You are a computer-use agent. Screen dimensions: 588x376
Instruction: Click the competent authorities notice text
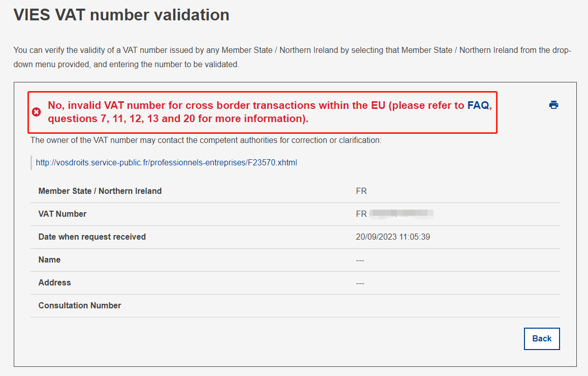coord(206,140)
